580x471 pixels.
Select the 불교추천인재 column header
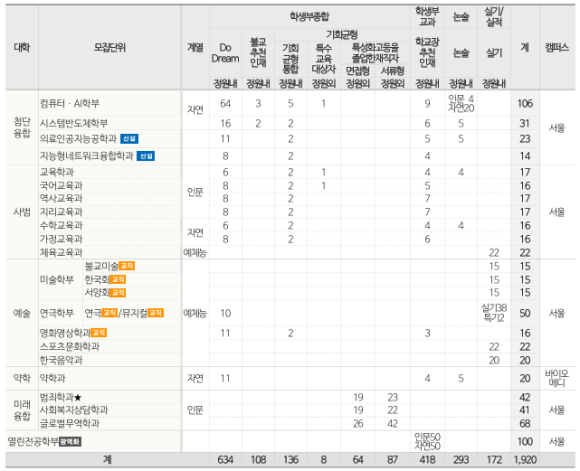pos(258,52)
